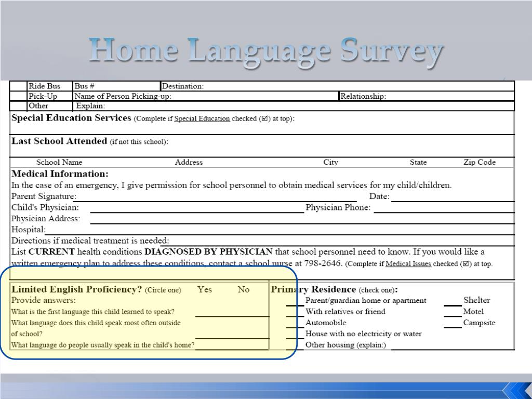The height and width of the screenshot is (399, 532).
Task: Click the Explain field in Other row
Action: click(x=294, y=106)
